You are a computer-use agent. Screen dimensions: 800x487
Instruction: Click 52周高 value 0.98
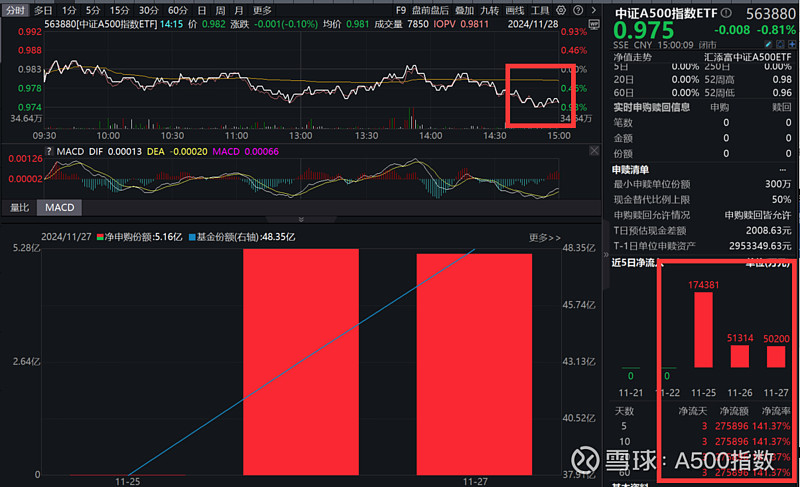(x=782, y=80)
